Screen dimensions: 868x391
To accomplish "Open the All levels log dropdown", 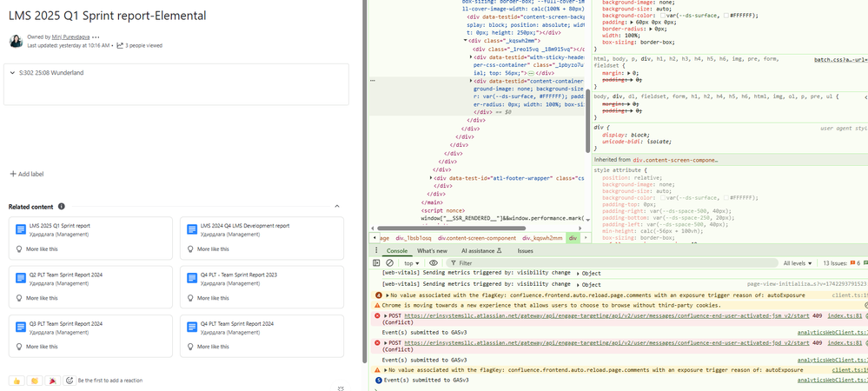I will tap(798, 262).
